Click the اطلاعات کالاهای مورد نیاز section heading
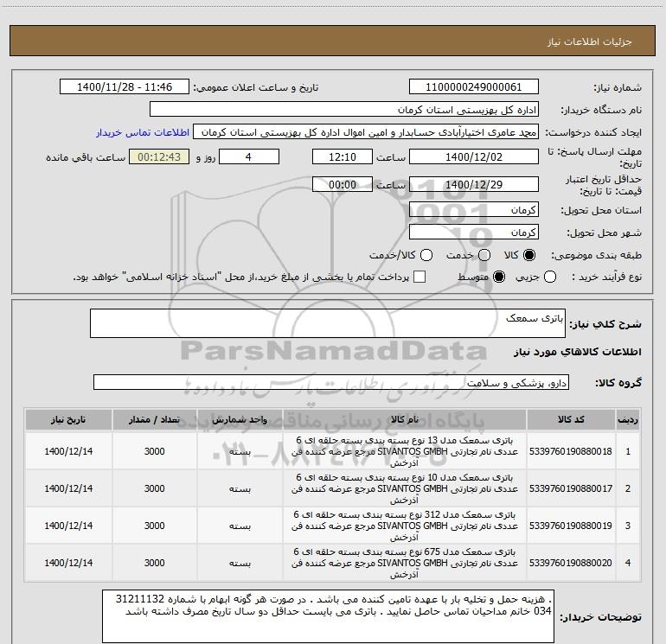The width and height of the screenshot is (666, 644). coord(577,352)
